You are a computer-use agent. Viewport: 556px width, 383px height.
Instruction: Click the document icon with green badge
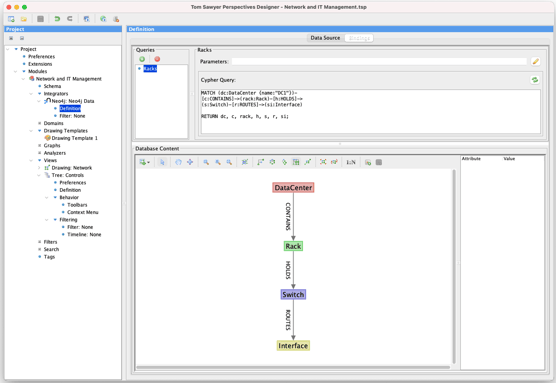point(368,162)
